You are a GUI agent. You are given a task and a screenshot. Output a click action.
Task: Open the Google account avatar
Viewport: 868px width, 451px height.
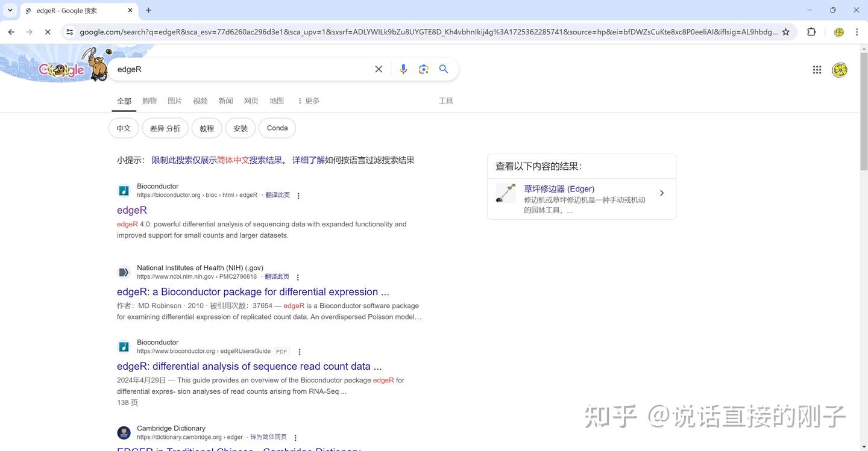(x=840, y=70)
